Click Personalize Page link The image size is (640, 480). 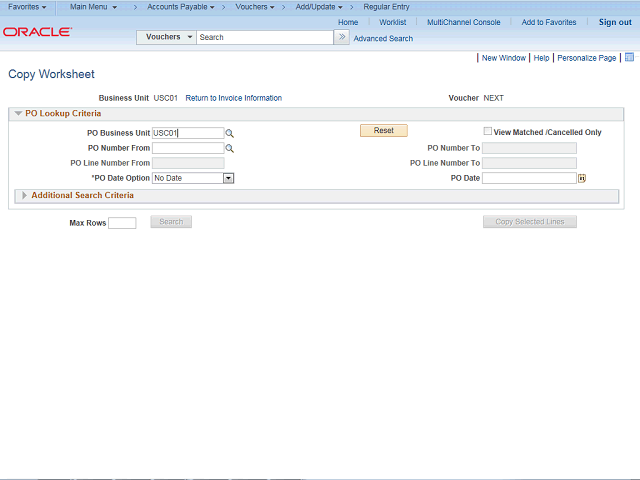coord(587,58)
